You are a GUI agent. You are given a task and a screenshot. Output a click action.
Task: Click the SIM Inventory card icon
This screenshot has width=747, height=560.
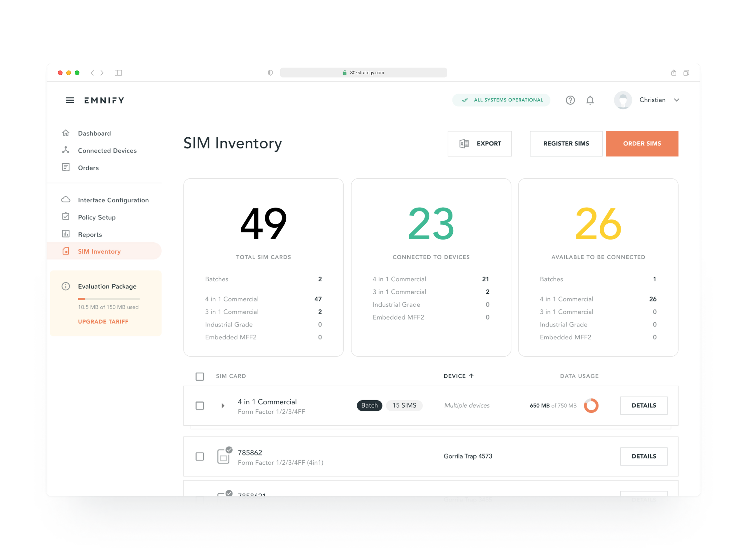pos(66,251)
